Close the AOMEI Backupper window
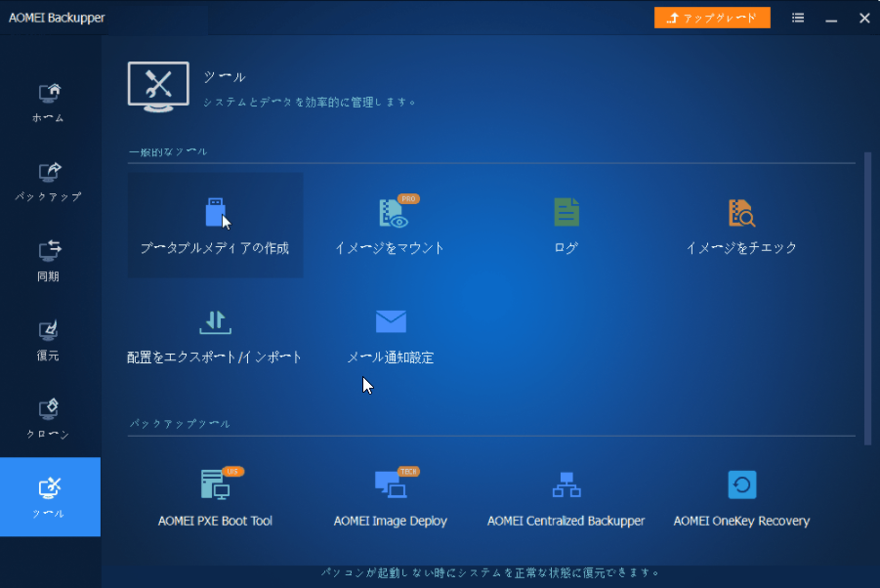 [864, 18]
